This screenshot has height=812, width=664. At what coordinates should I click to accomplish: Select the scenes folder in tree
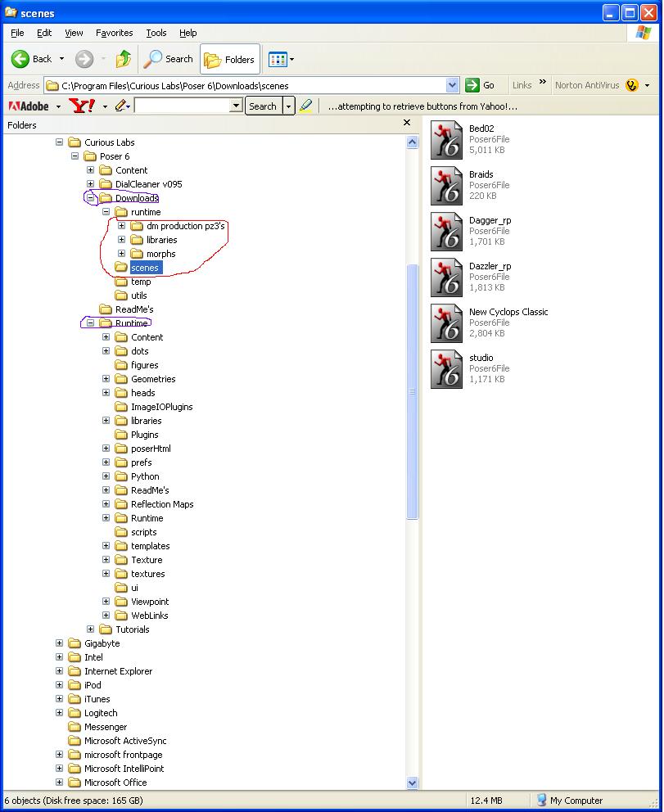(x=145, y=268)
